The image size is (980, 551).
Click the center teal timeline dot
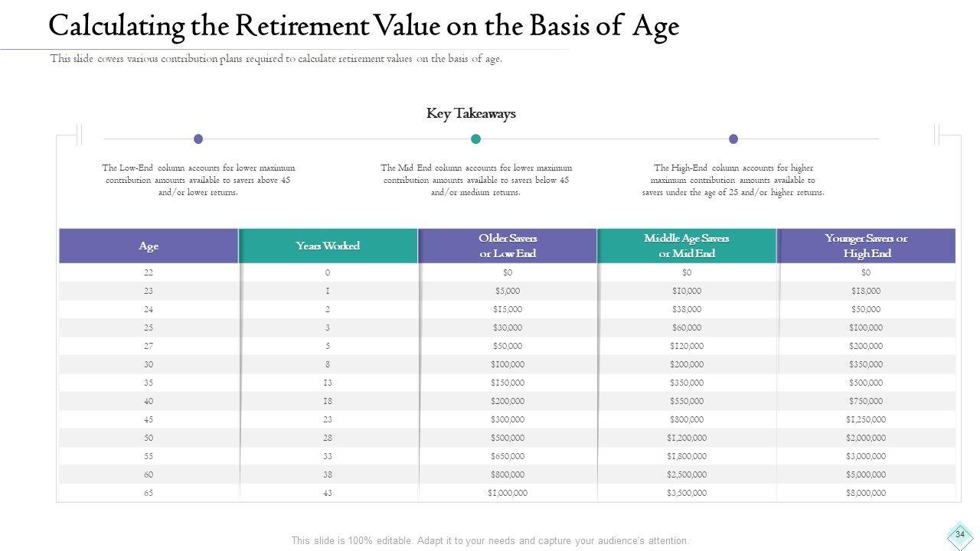(475, 139)
